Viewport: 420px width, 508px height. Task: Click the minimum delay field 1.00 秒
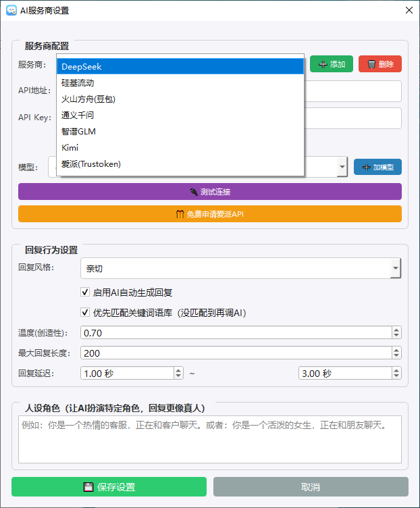[127, 373]
